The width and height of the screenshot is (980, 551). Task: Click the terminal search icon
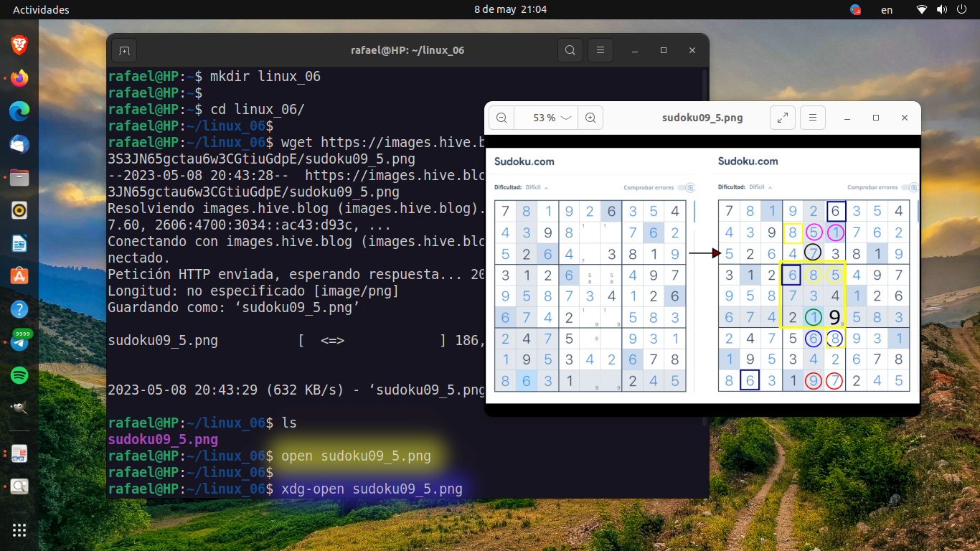coord(570,50)
